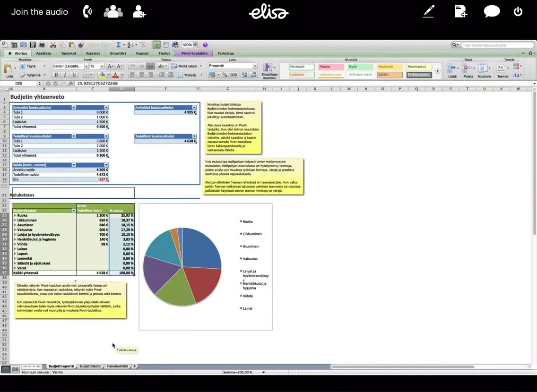The image size is (537, 392).
Task: Click the fill color bucket swatch
Action: (x=102, y=75)
